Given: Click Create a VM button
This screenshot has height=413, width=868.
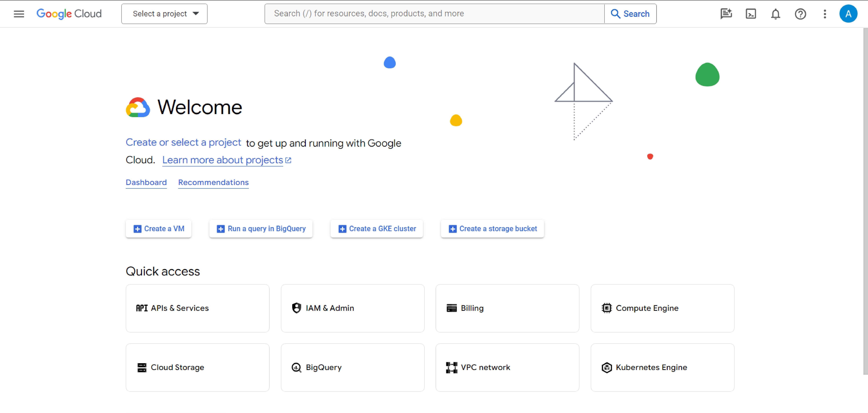Looking at the screenshot, I should click(x=158, y=228).
